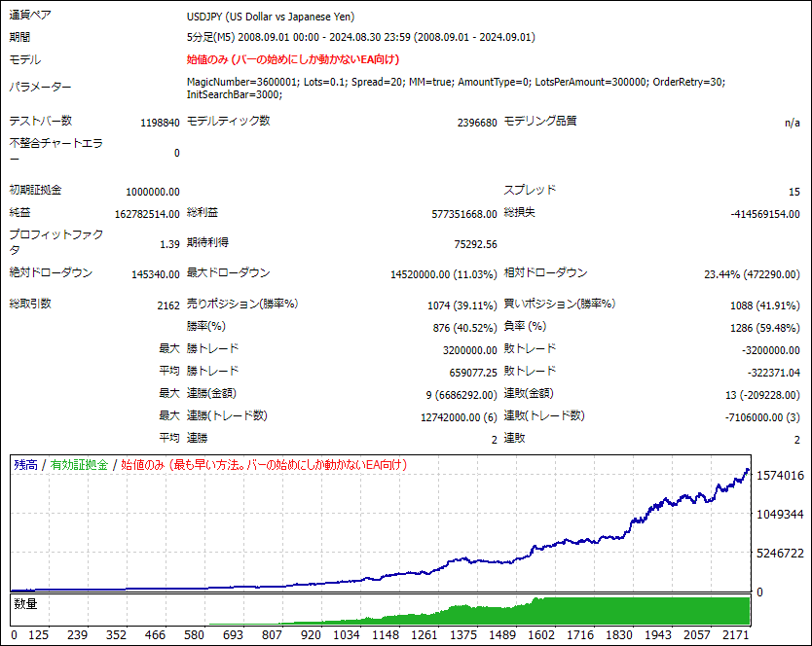The height and width of the screenshot is (646, 812).
Task: Select the net profit value 162782514.00
Action: click(x=147, y=214)
